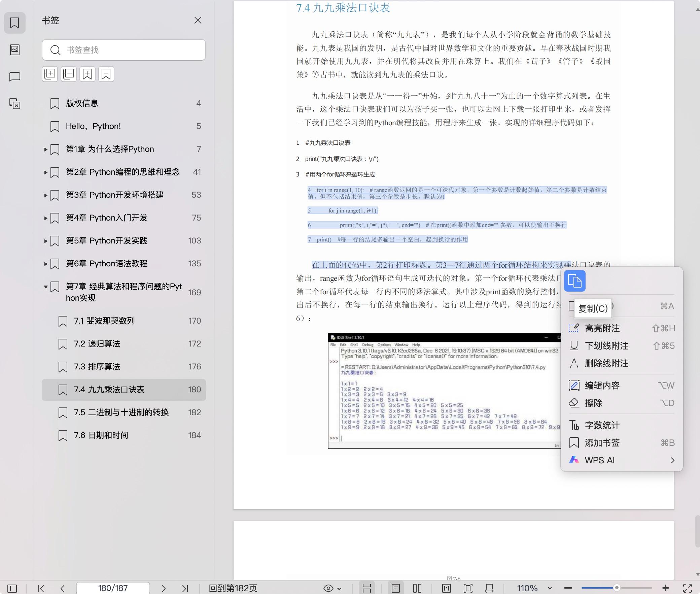Click 回到第182页 button
Screen dimensions: 700x594
tap(233, 588)
